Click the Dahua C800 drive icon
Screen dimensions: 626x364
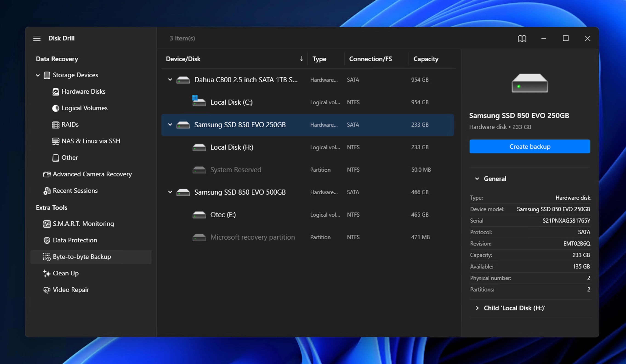pyautogui.click(x=183, y=80)
